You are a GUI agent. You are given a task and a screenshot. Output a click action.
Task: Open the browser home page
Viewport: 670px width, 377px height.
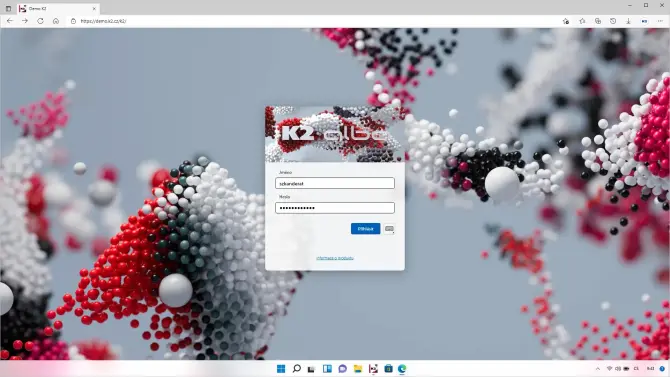click(56, 21)
